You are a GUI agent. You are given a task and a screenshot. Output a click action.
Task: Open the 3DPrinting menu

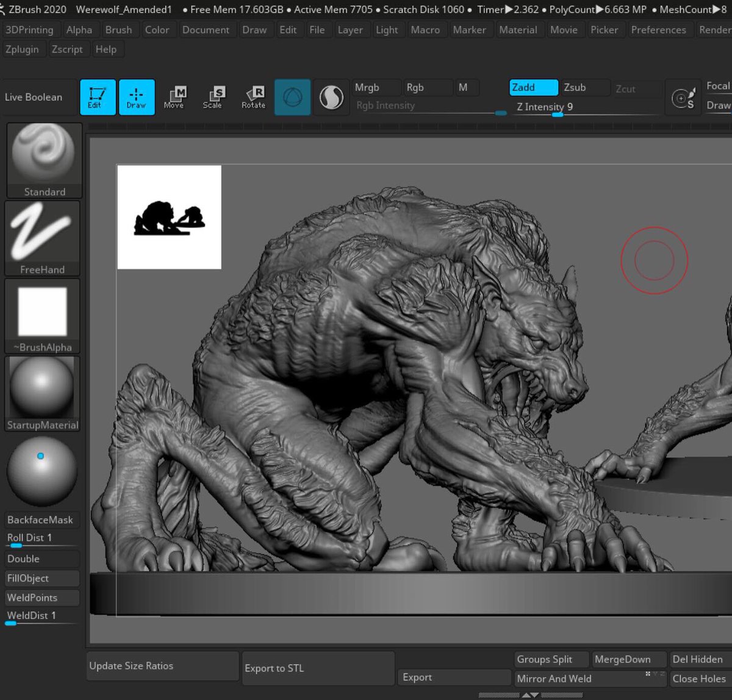29,30
